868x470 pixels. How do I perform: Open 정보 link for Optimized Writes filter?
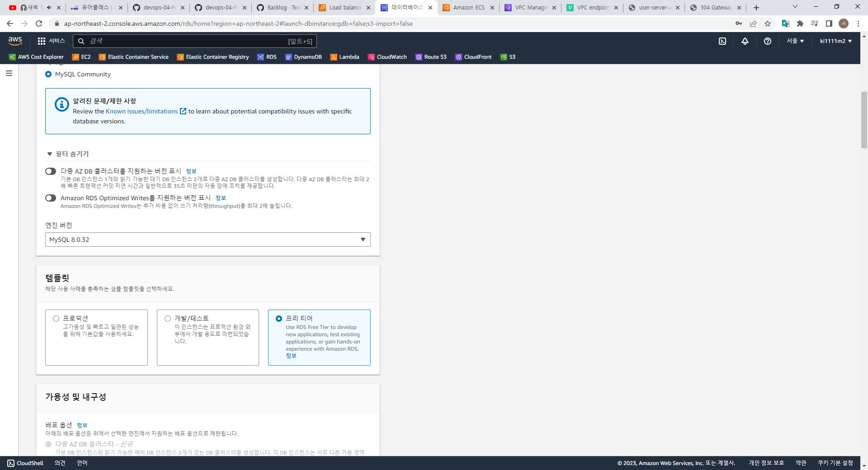[221, 198]
